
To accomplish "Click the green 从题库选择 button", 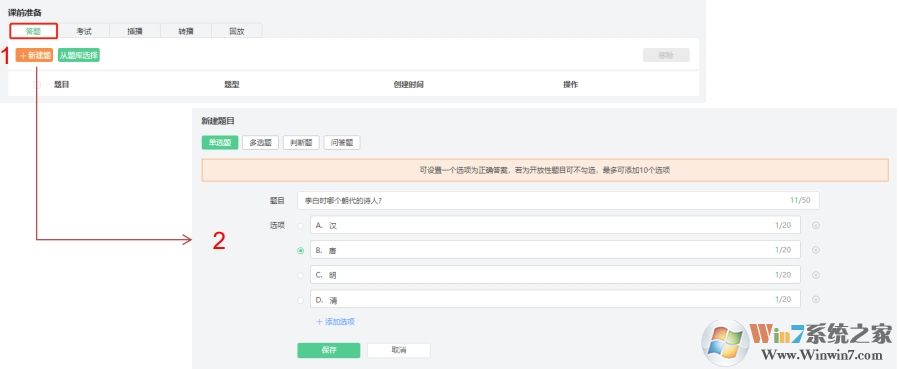I will point(79,55).
